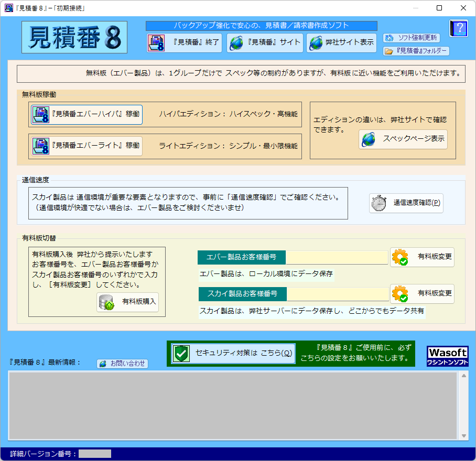Image resolution: width=476 pixels, height=461 pixels.
Task: Click the エバー製品お客様番号 teal label
Action: (x=241, y=258)
